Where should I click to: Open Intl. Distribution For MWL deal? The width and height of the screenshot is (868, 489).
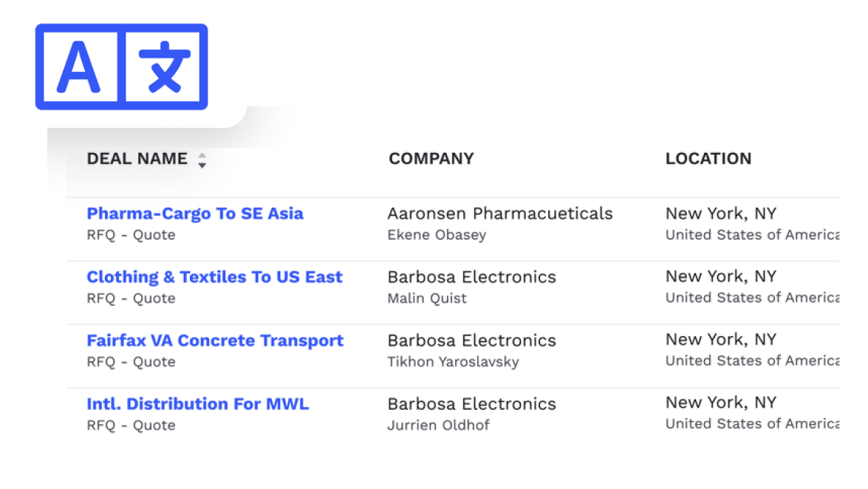click(197, 404)
